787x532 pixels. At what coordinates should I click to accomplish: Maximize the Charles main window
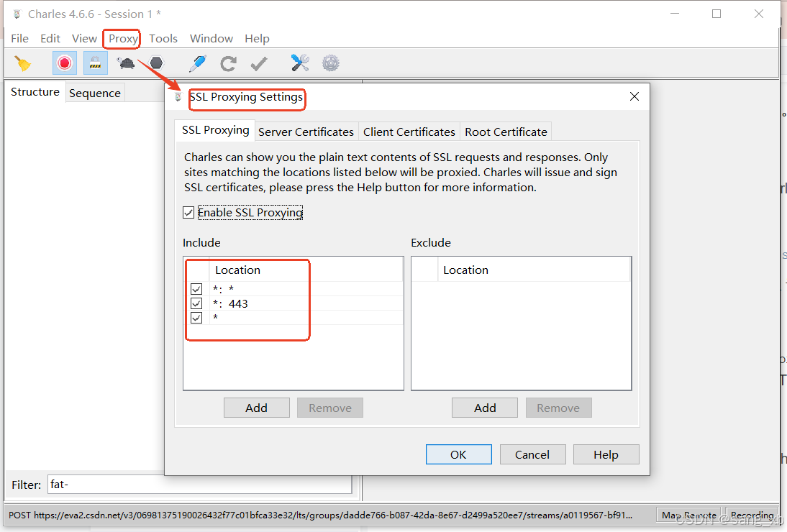(x=717, y=14)
